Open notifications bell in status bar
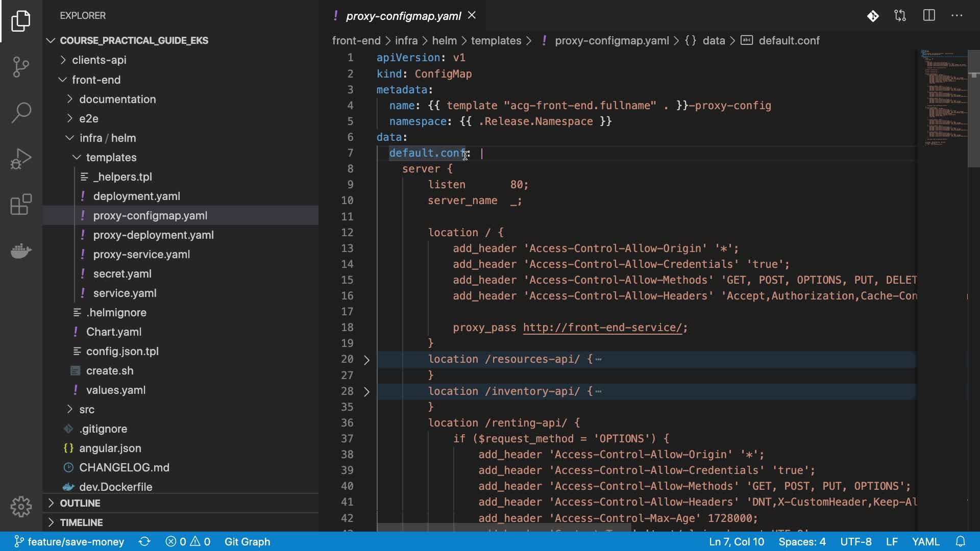This screenshot has width=980, height=551. (x=960, y=541)
